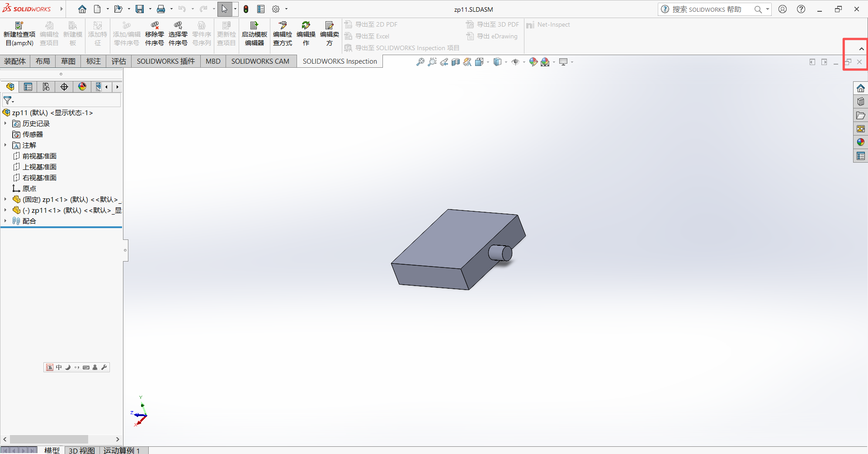Screen dimensions: 868x454
Task: Open the Appearances color wheel task pane
Action: coord(860,142)
